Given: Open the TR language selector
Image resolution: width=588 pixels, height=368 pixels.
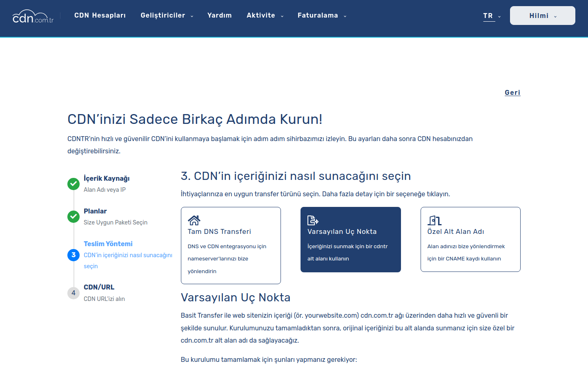Looking at the screenshot, I should tap(492, 16).
